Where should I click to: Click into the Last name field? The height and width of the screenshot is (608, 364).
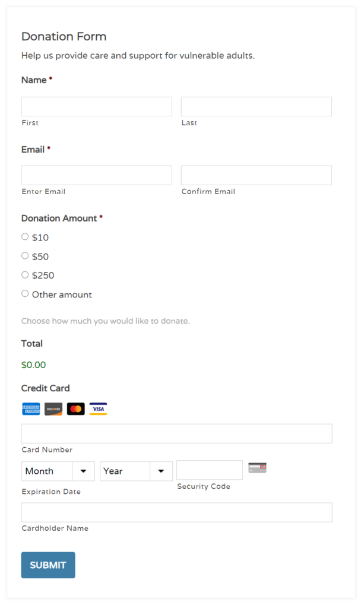[256, 106]
